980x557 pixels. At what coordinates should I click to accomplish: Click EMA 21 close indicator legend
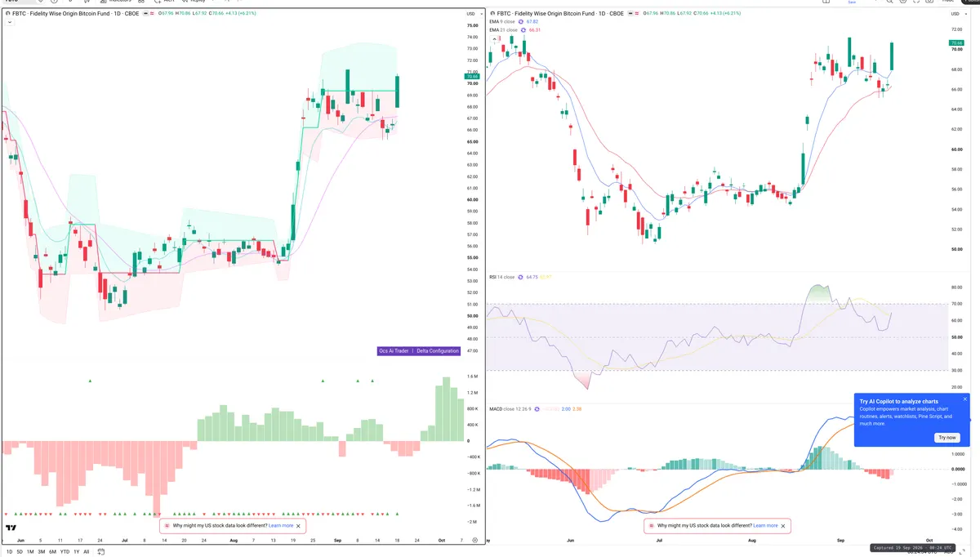click(x=503, y=30)
